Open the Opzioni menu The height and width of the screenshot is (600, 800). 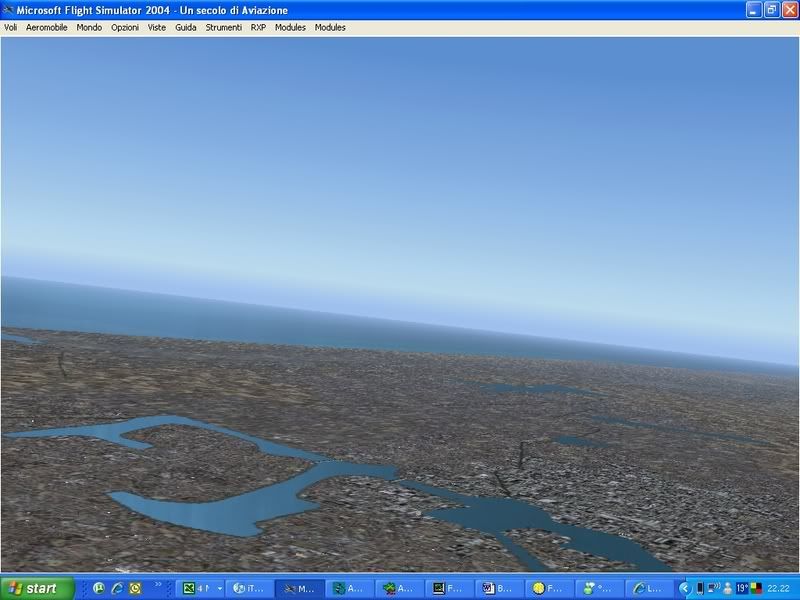click(125, 28)
